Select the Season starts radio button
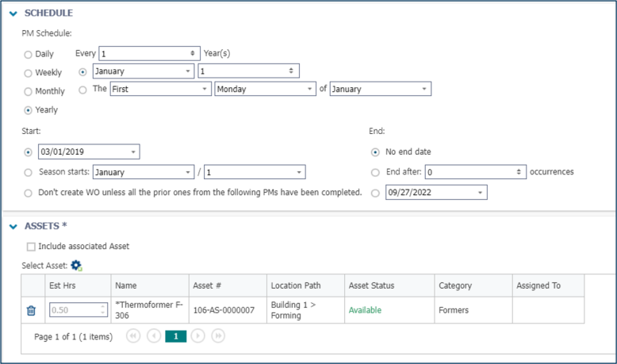 tap(28, 172)
